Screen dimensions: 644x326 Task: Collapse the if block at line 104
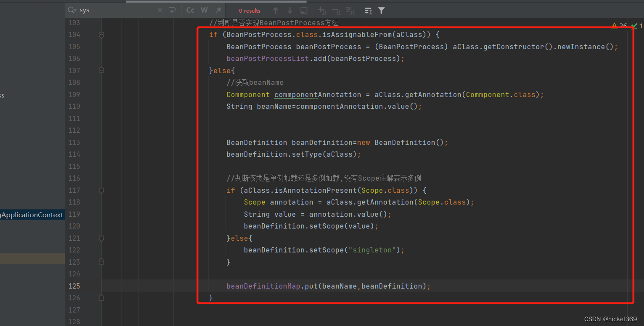pyautogui.click(x=101, y=35)
